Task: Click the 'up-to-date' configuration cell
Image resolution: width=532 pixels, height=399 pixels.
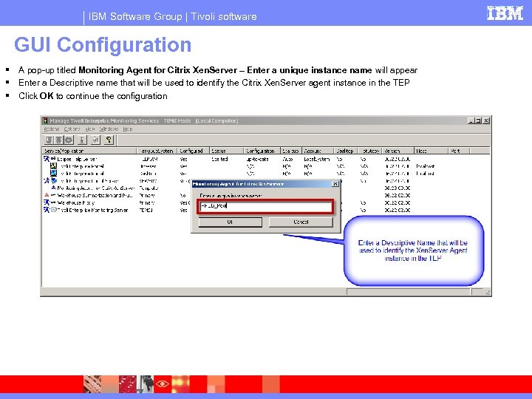Action: coord(258,159)
